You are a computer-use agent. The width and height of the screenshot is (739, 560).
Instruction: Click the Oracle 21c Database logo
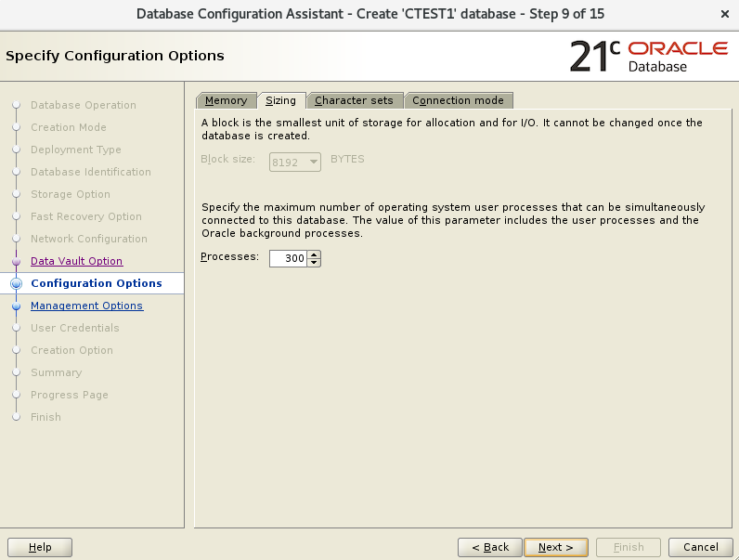coord(649,56)
